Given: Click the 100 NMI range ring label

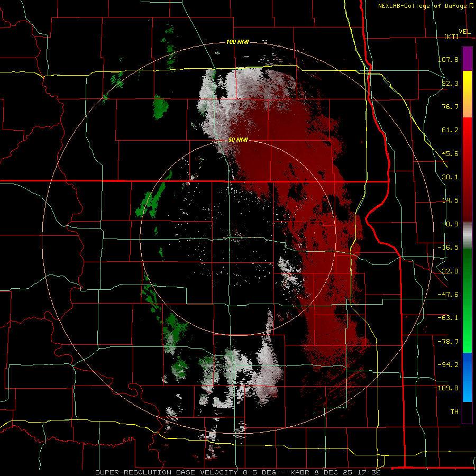Looking at the screenshot, I should tap(237, 42).
